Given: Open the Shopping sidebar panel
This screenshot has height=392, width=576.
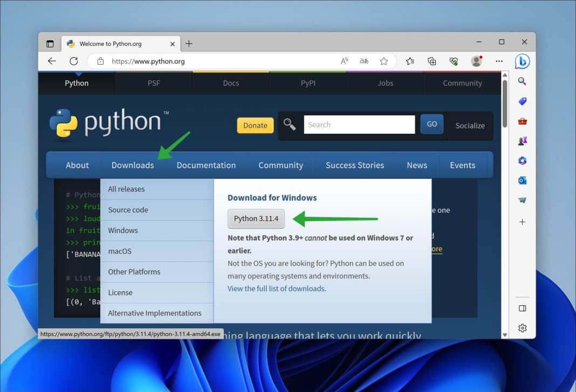Looking at the screenshot, I should click(522, 101).
